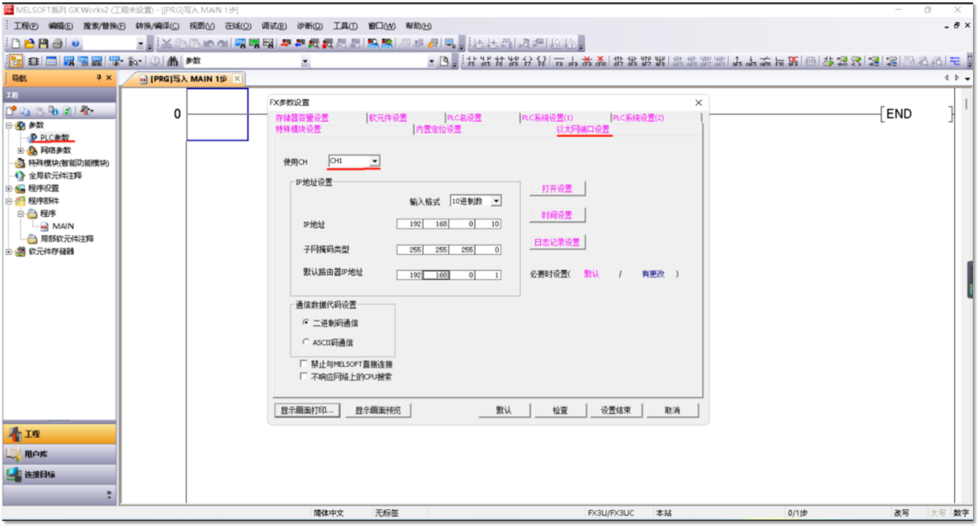This screenshot has height=528, width=980.
Task: Click the new data icon in the project panel
Action: 12,111
